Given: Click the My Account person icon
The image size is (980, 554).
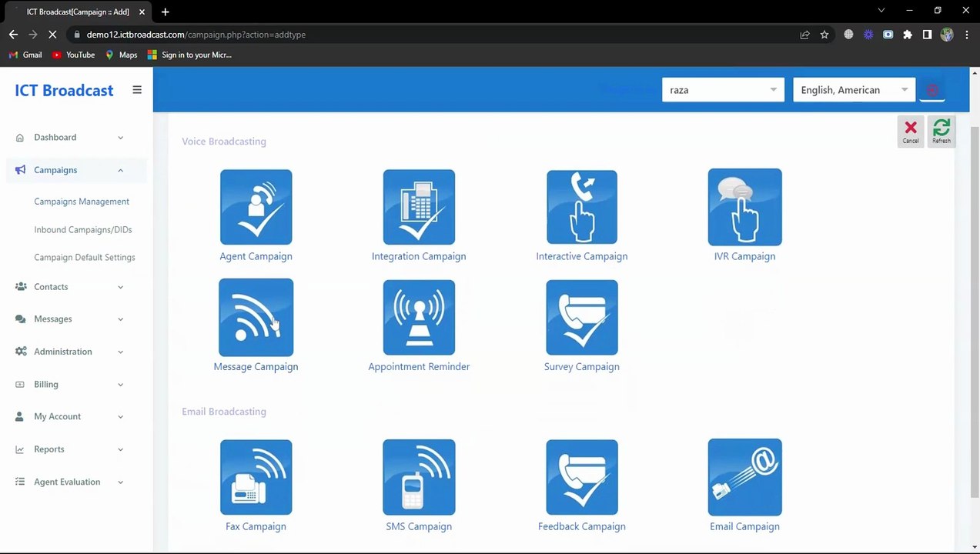Looking at the screenshot, I should click(20, 417).
